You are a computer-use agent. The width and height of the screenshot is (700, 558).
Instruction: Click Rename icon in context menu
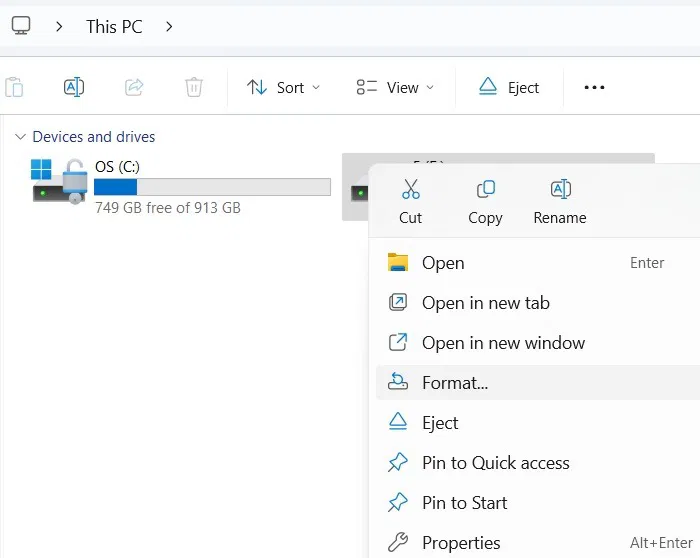pyautogui.click(x=560, y=190)
